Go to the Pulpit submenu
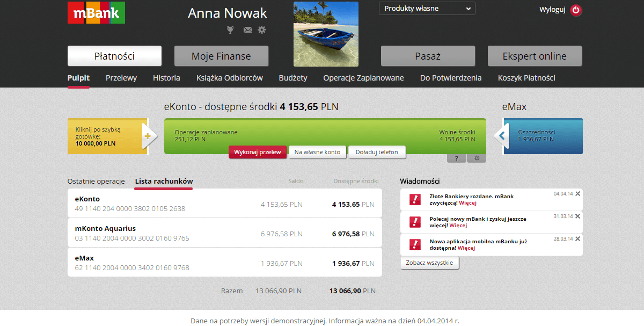 [x=78, y=78]
